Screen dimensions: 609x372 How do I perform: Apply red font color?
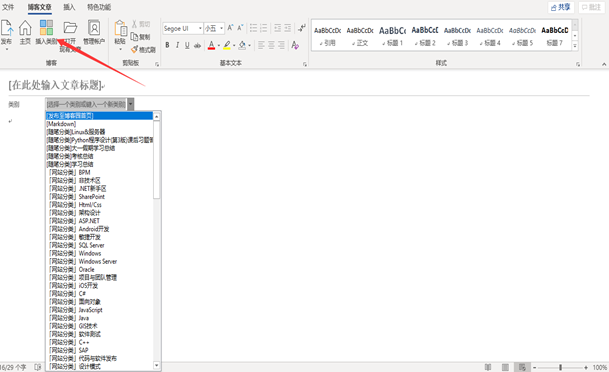211,45
